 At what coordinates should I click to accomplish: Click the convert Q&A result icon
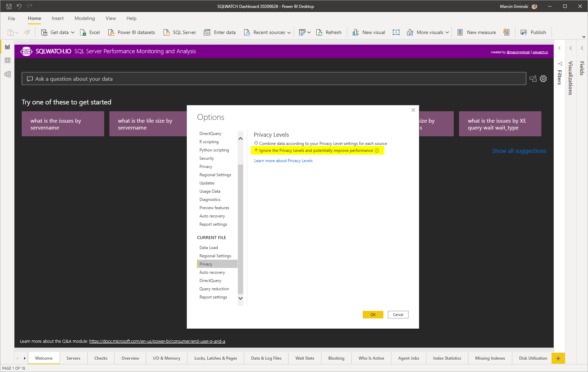[x=533, y=79]
